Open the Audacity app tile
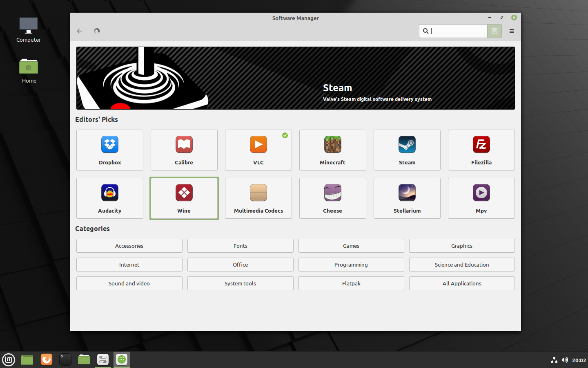 pos(110,198)
